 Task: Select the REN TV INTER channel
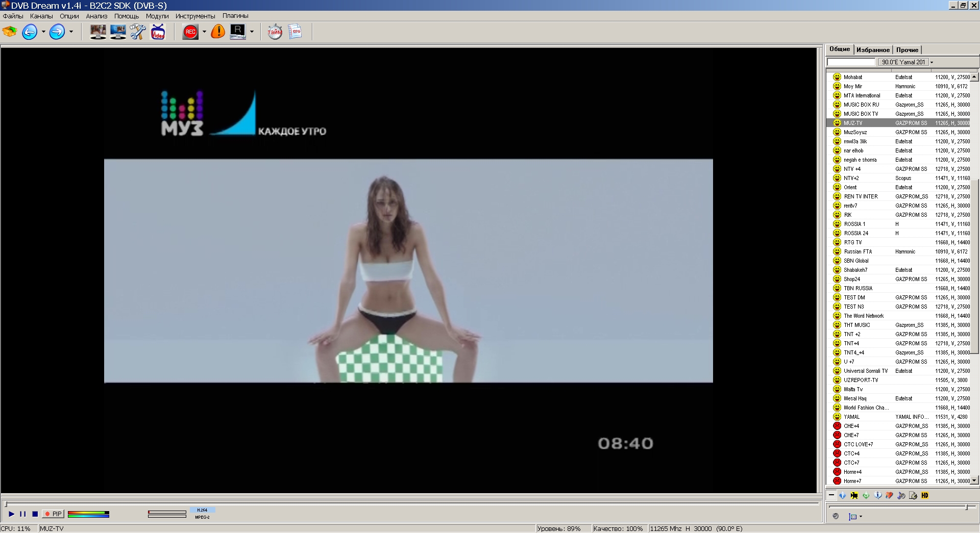pos(898,196)
